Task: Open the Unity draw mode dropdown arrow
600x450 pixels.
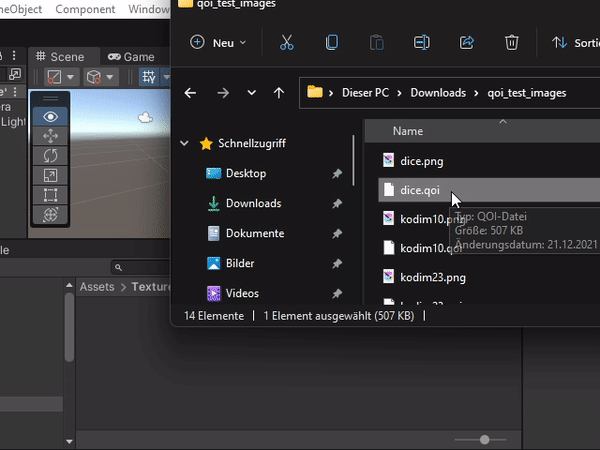Action: 70,77
